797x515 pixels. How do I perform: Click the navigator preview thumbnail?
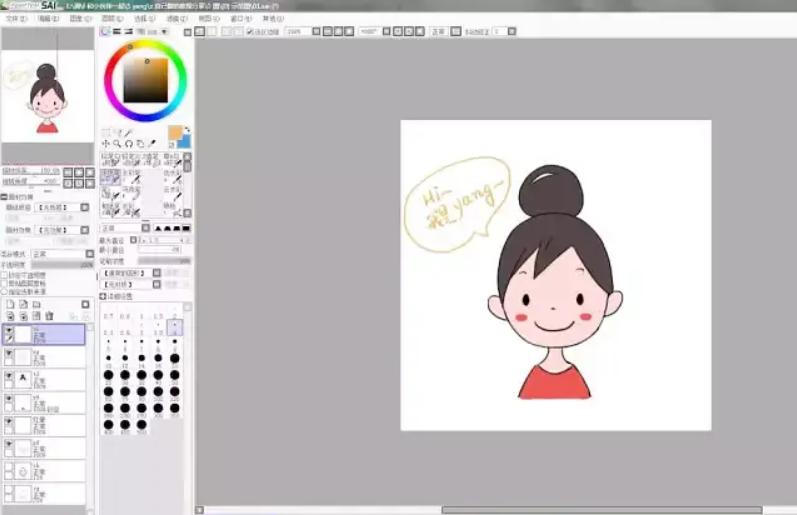pos(47,96)
